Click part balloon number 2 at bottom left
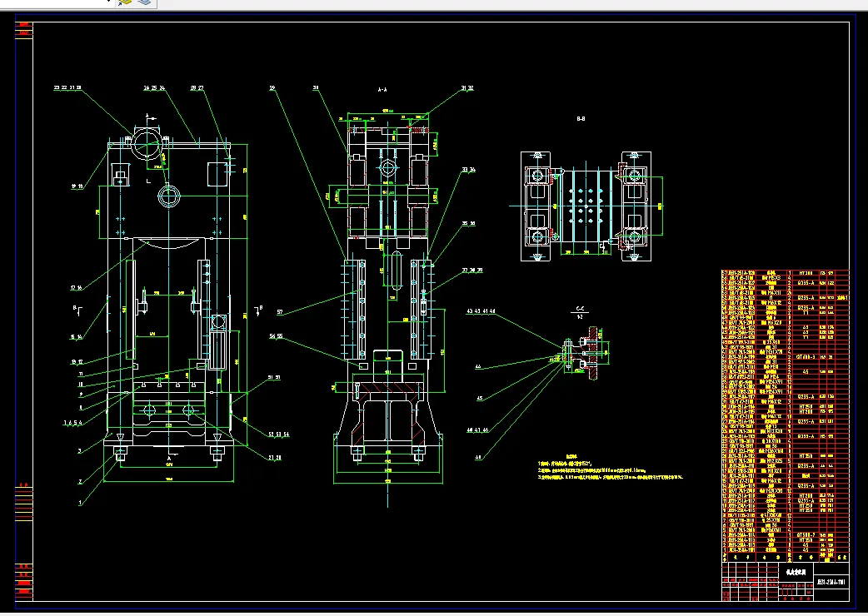This screenshot has height=616, width=868. coord(80,482)
